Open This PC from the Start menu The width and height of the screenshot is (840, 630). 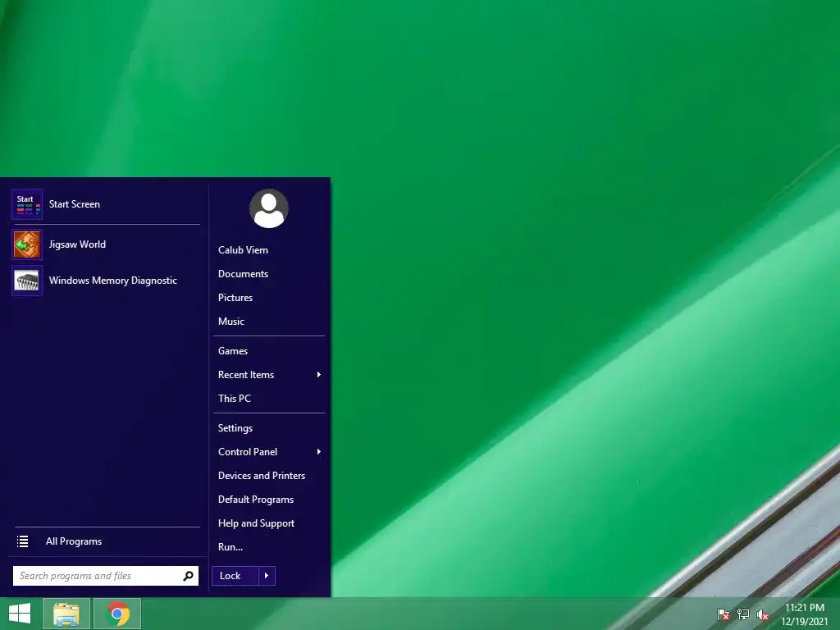[x=235, y=399]
